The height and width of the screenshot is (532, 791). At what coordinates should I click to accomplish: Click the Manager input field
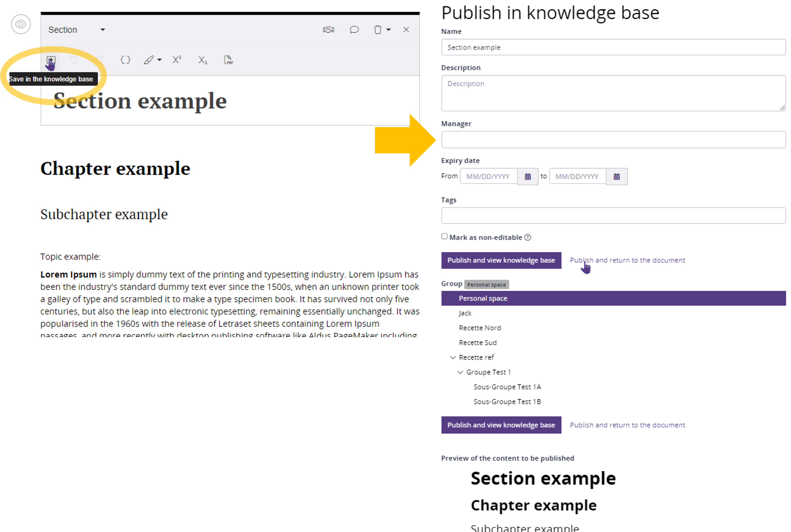(613, 140)
